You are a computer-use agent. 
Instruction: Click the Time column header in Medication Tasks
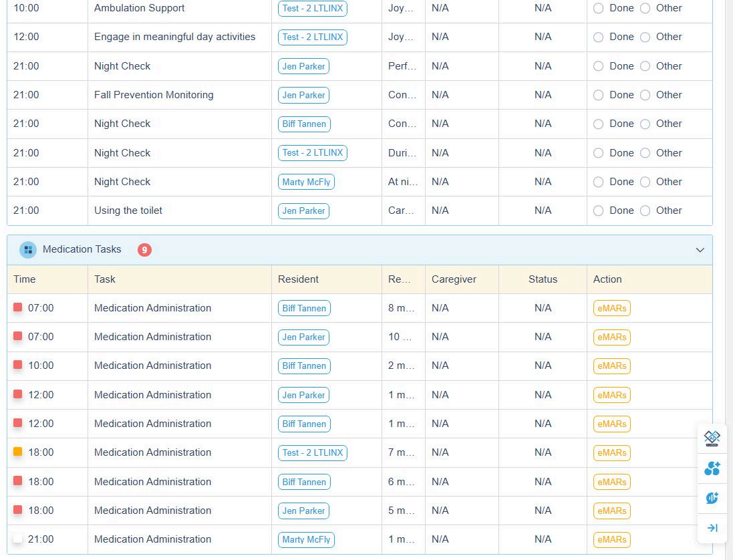[x=25, y=279]
